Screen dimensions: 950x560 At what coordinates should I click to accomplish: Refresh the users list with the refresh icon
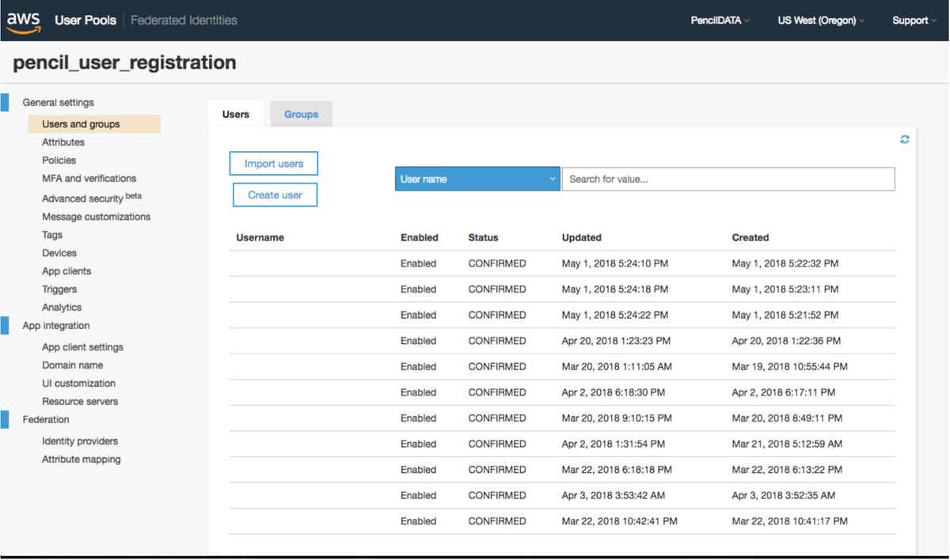coord(905,139)
